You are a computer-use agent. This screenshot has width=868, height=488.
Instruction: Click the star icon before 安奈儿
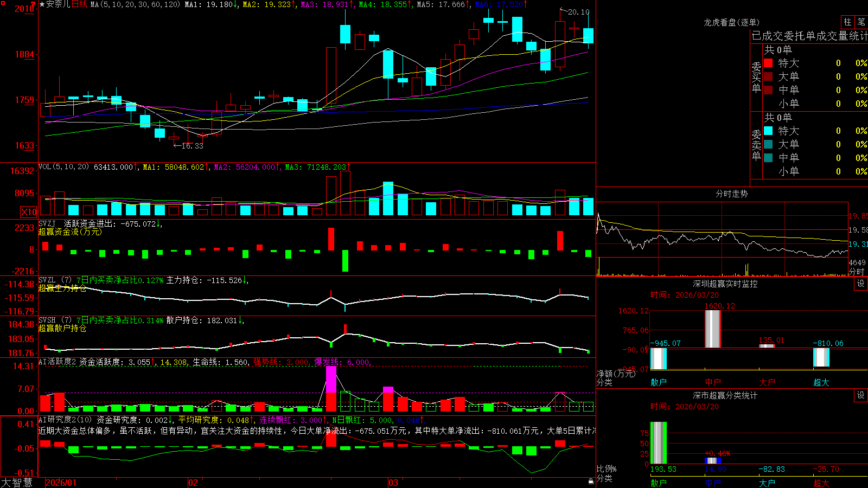(42, 4)
